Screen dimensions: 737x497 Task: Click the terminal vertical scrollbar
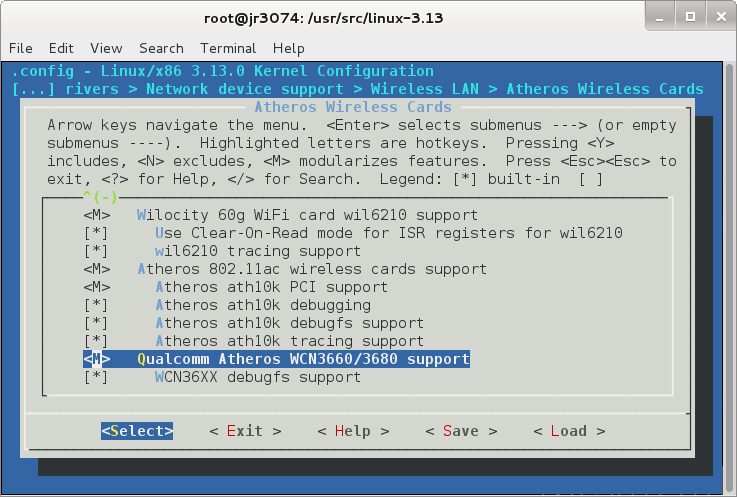point(729,277)
